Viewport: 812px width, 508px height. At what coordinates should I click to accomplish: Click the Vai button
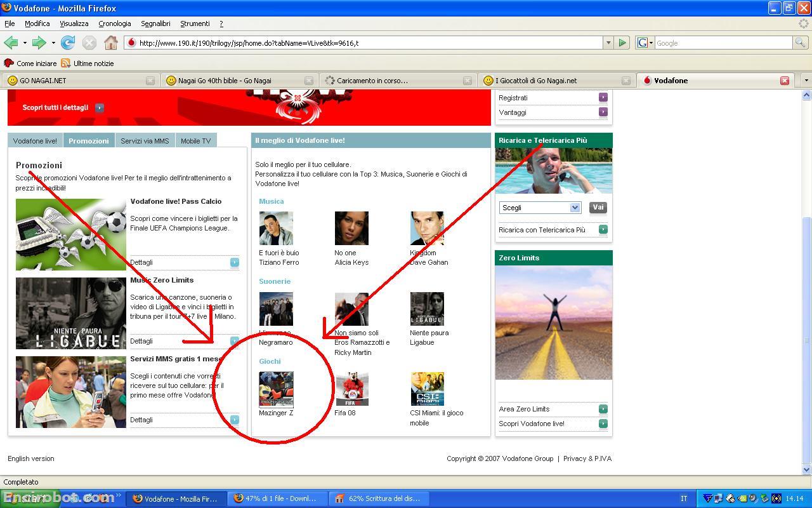pos(598,207)
